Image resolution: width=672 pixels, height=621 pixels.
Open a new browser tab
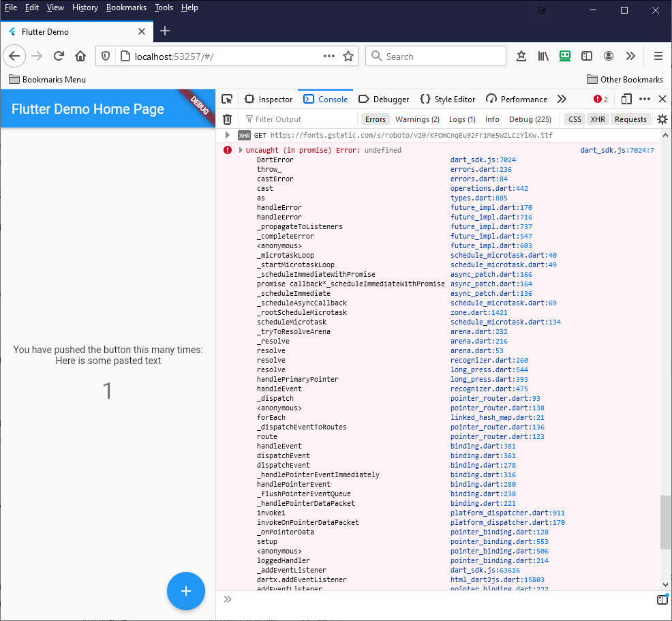tap(164, 31)
